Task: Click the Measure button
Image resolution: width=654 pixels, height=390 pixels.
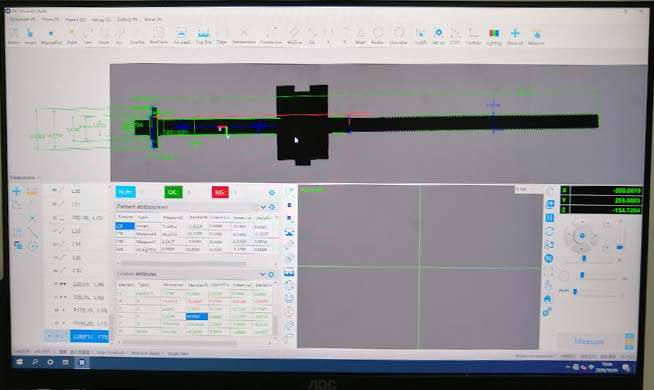Action: click(x=589, y=342)
